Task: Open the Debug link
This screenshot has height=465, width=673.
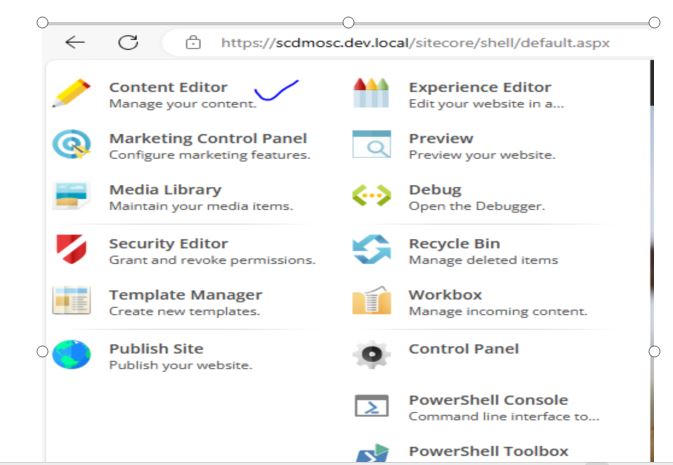Action: click(x=435, y=190)
